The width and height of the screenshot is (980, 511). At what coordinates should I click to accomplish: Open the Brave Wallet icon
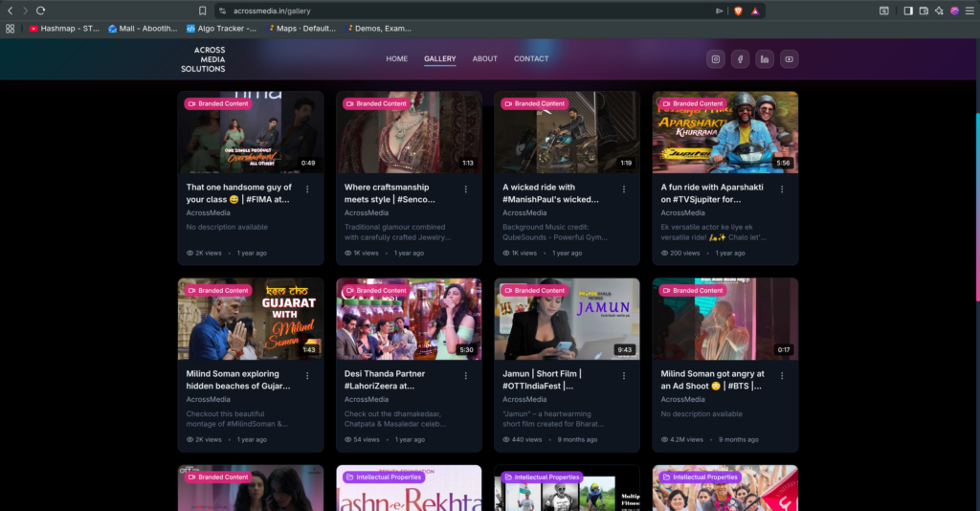(x=924, y=11)
